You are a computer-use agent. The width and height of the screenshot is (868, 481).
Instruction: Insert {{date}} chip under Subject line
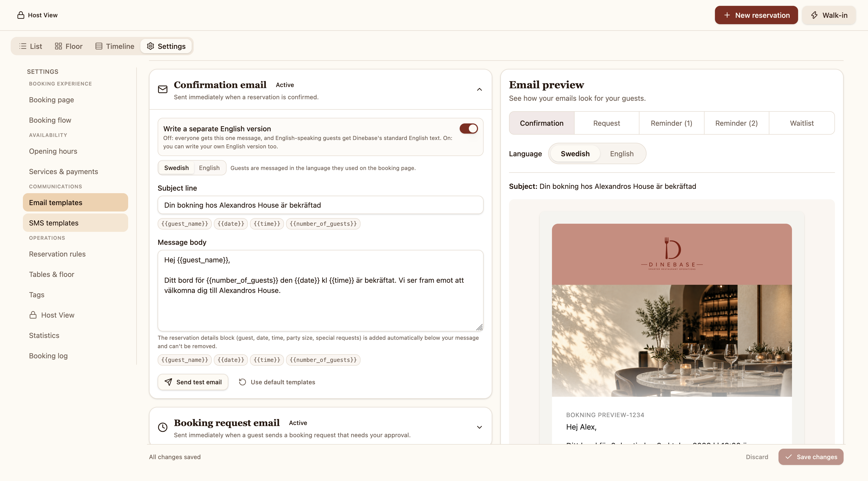[x=231, y=224]
